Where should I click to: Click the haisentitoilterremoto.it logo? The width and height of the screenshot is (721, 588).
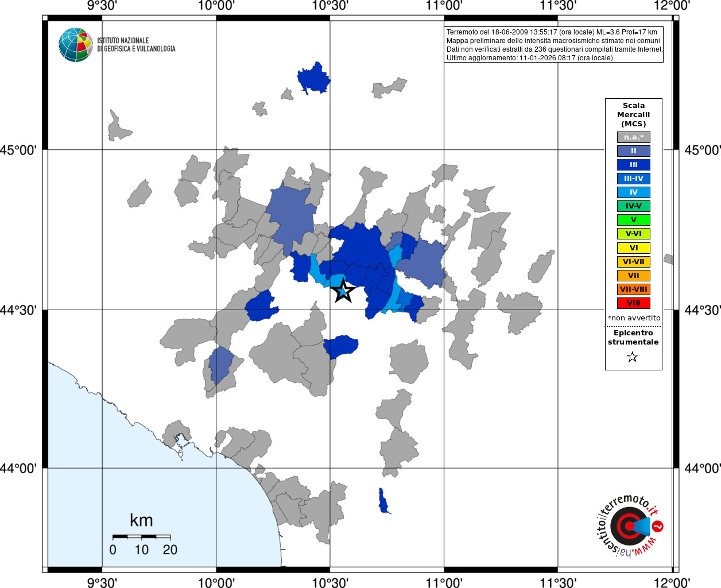tap(631, 526)
